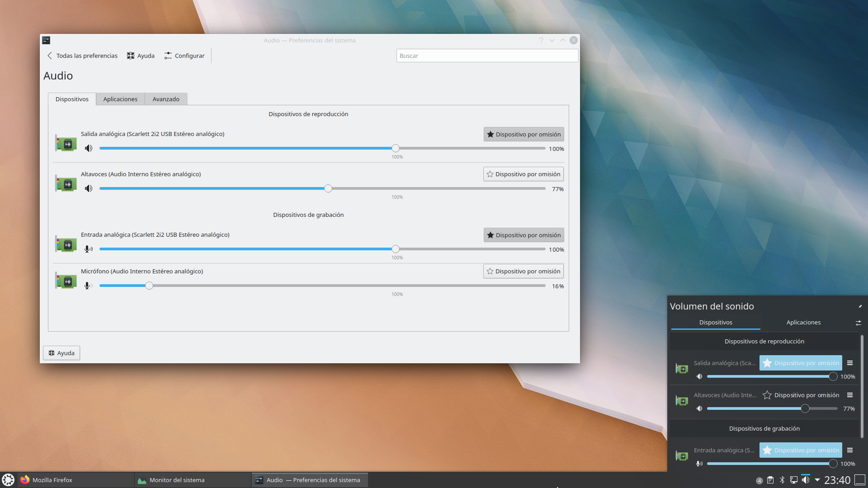
Task: Set Altavoces as default device in preferences
Action: [523, 174]
